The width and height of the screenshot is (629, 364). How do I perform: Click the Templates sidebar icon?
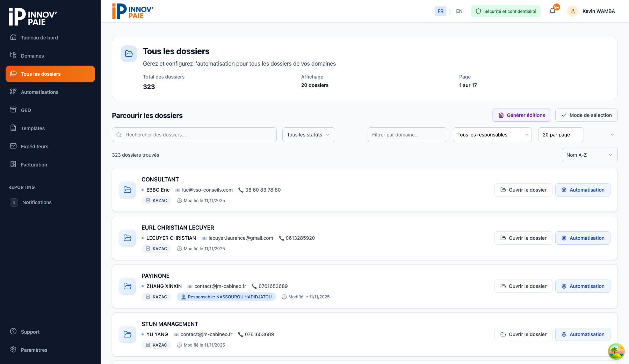point(13,128)
